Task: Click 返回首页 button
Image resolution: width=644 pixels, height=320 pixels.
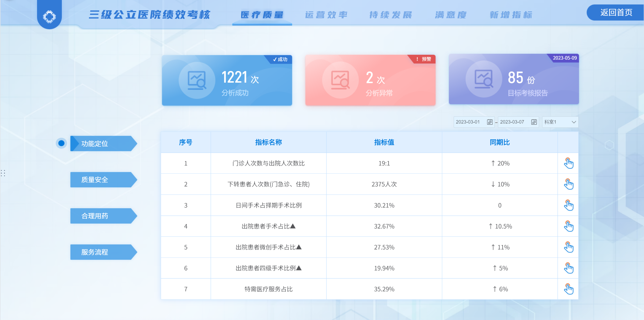Action: (616, 12)
